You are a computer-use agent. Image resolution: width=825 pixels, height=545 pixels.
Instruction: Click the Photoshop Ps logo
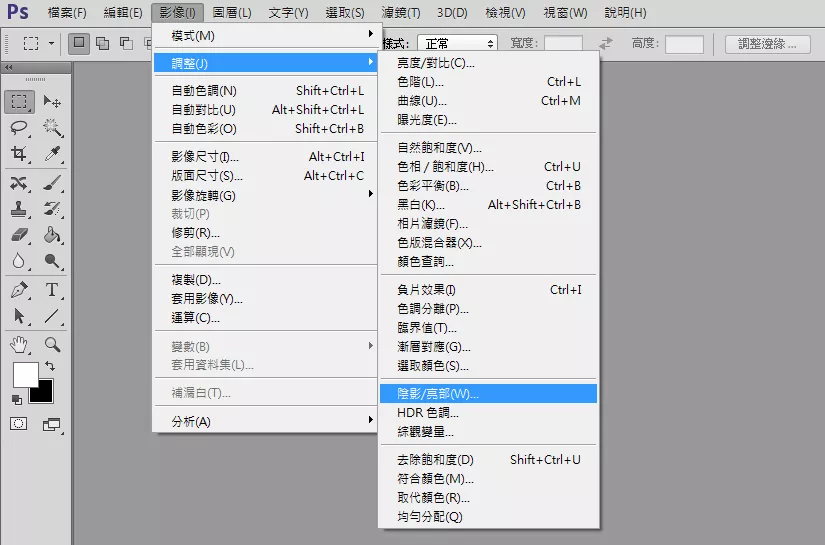[17, 12]
